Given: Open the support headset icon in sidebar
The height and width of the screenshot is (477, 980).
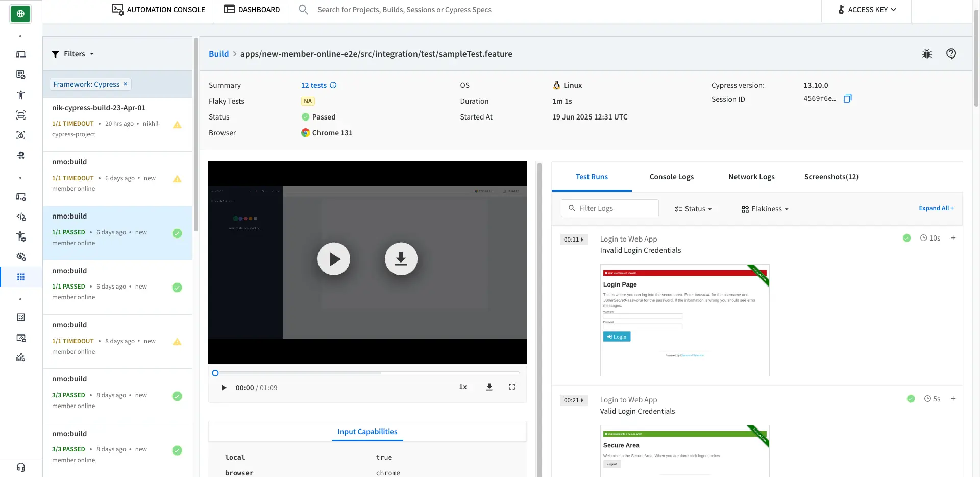Looking at the screenshot, I should click(21, 467).
